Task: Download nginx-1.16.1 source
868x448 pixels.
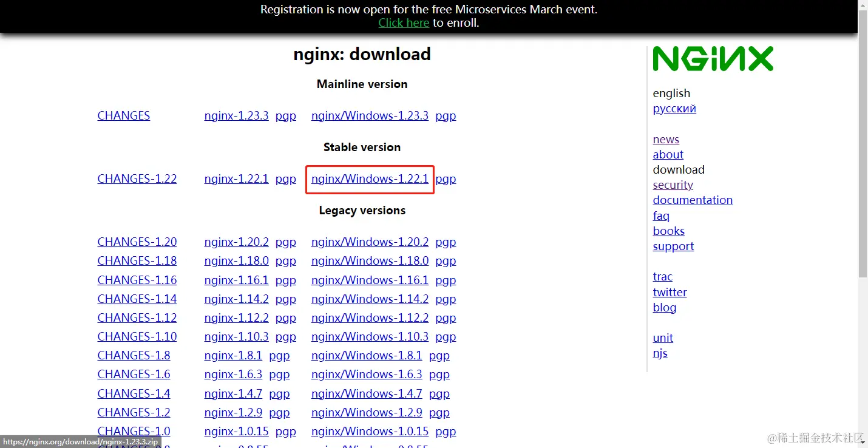Action: click(x=236, y=280)
